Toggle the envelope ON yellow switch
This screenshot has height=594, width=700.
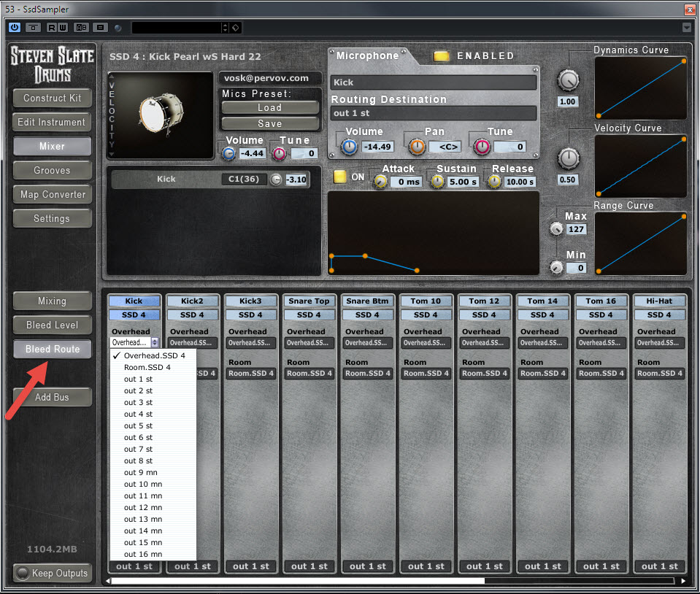(x=339, y=177)
